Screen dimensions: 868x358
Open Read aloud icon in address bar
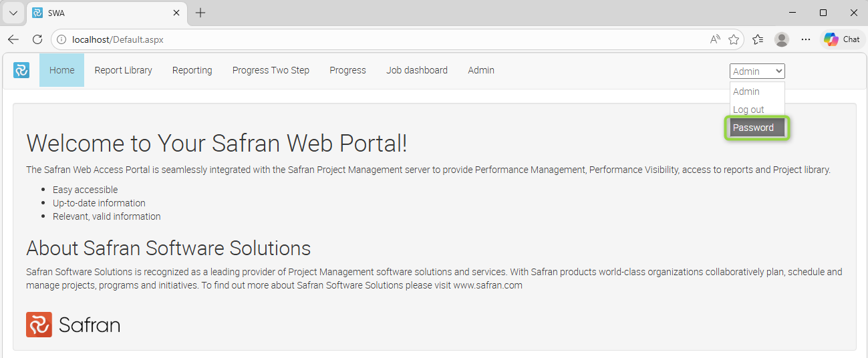pyautogui.click(x=715, y=39)
